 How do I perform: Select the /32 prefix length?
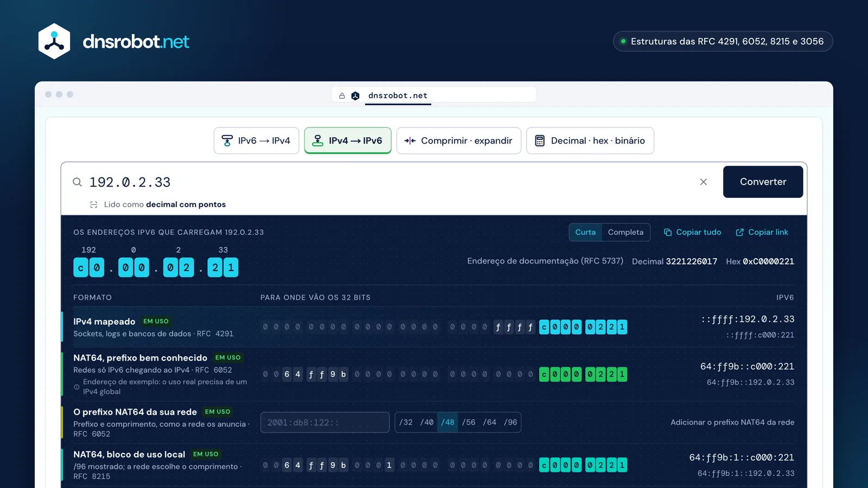point(406,422)
